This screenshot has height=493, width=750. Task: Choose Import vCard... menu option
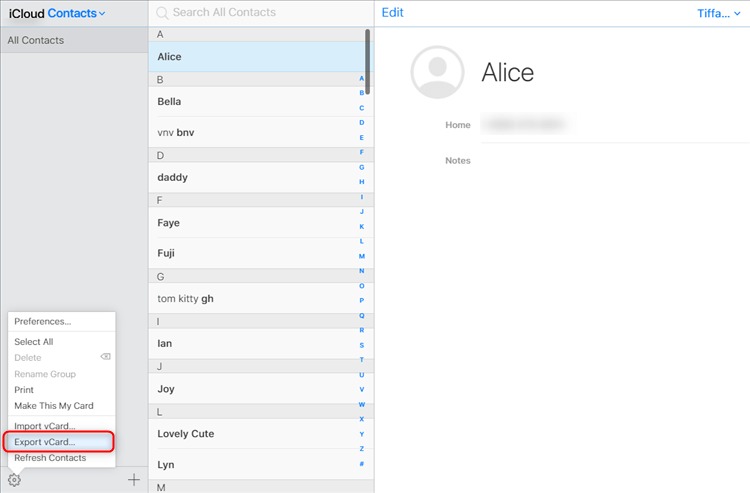point(44,426)
